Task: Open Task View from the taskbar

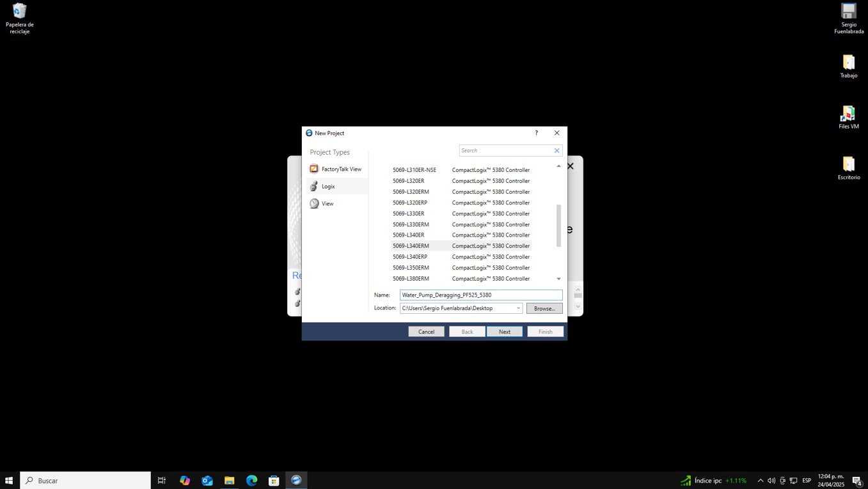Action: tap(162, 480)
